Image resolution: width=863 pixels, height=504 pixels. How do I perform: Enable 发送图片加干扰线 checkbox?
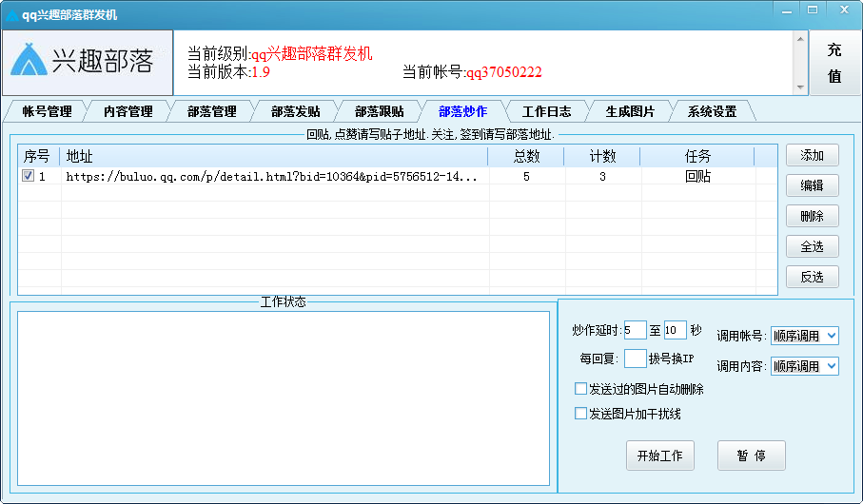(581, 414)
